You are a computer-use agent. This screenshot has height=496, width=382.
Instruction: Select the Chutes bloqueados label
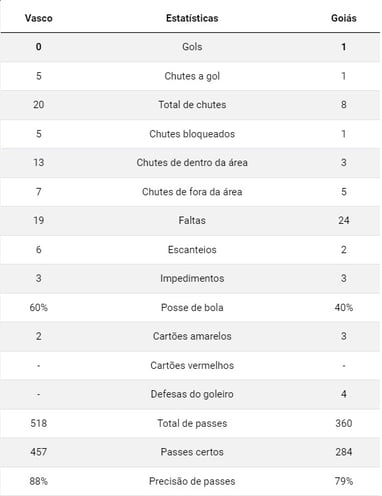click(x=192, y=134)
